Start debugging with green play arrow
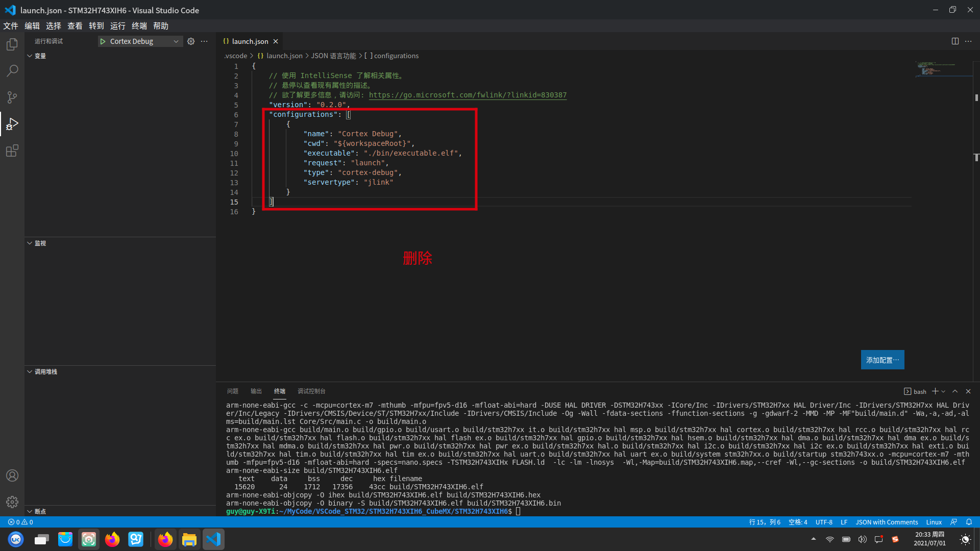The width and height of the screenshot is (980, 551). pyautogui.click(x=103, y=41)
